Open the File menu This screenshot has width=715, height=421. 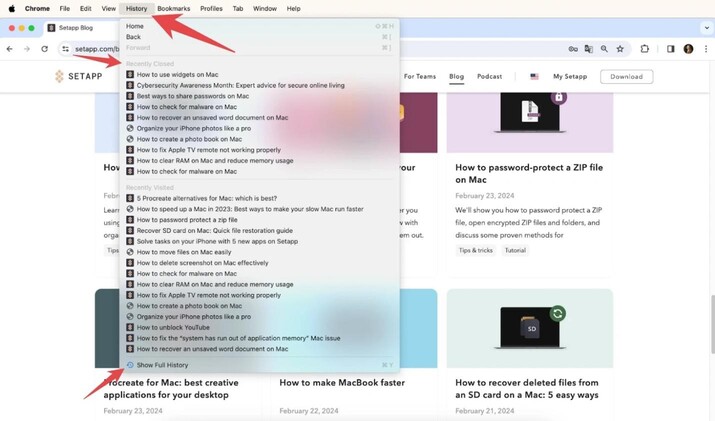65,8
